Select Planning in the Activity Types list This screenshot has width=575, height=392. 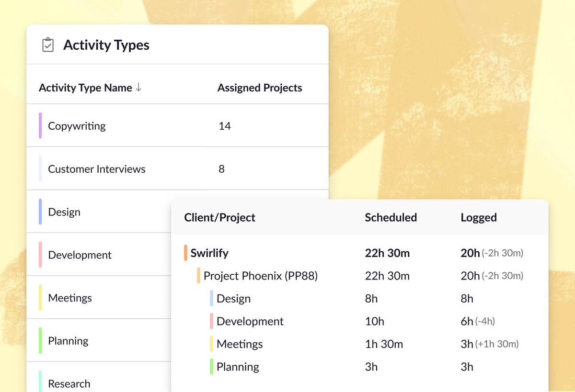click(68, 341)
